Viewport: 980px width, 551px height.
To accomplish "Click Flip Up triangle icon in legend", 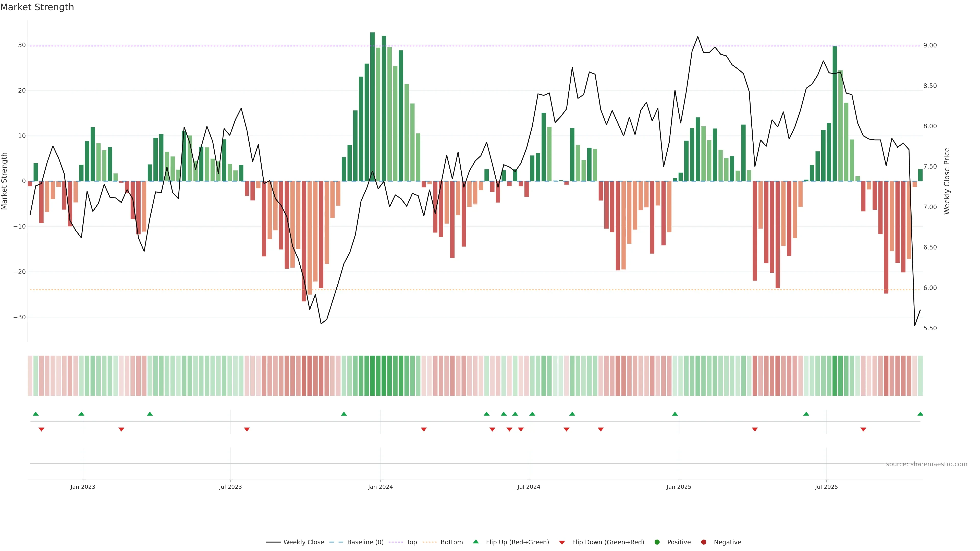I will click(475, 542).
